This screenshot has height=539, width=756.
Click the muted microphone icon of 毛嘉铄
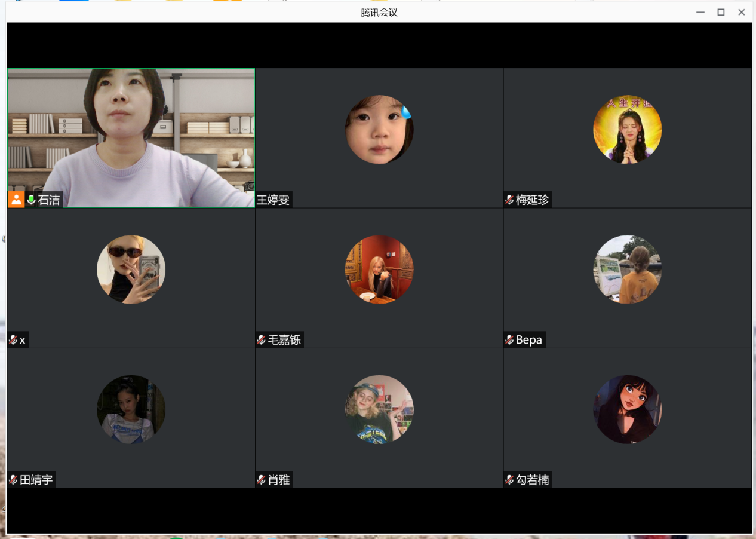261,340
